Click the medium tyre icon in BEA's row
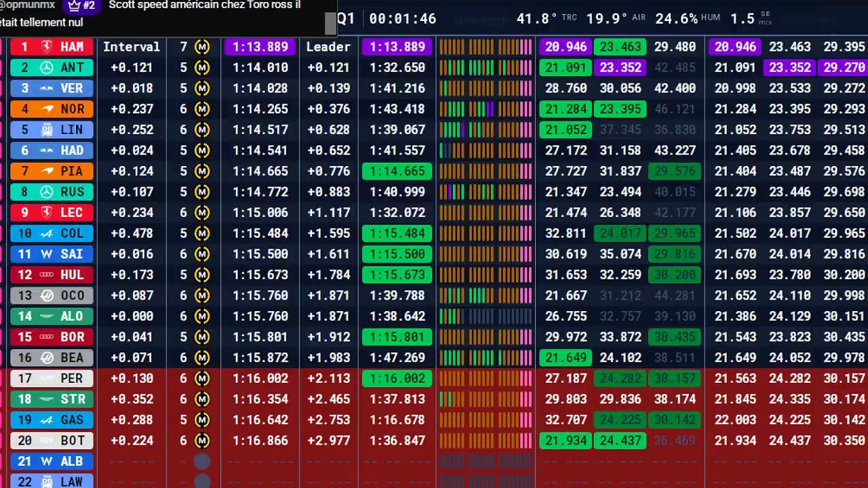Viewport: 868px width, 488px height. coord(201,357)
